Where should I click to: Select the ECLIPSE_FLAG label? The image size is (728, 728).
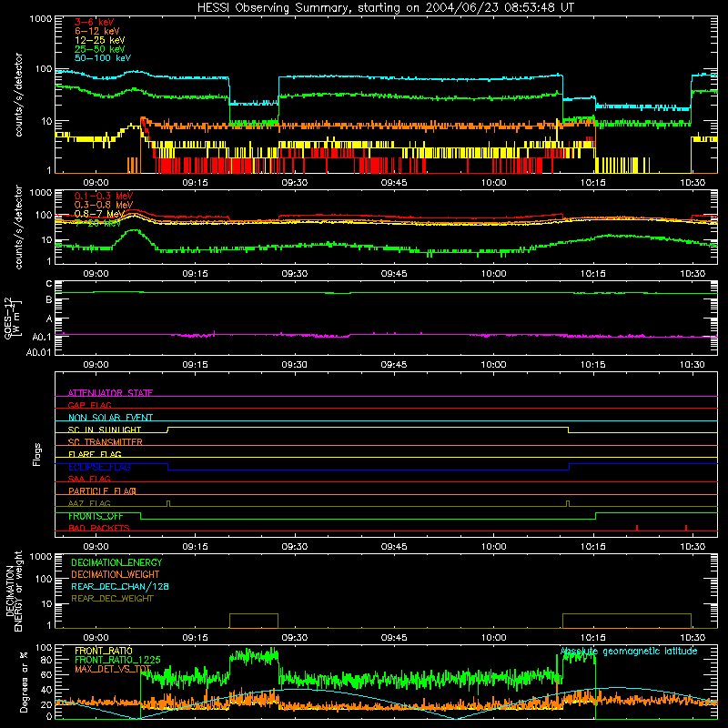point(99,467)
